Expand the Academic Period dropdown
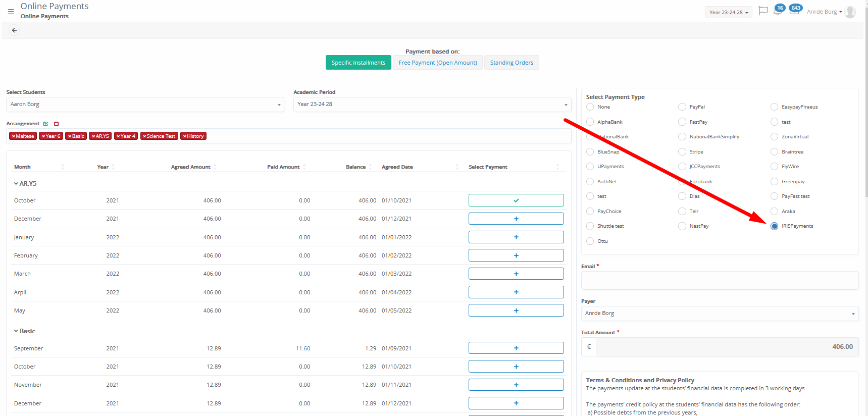Viewport: 868px width, 416px height. (x=432, y=105)
